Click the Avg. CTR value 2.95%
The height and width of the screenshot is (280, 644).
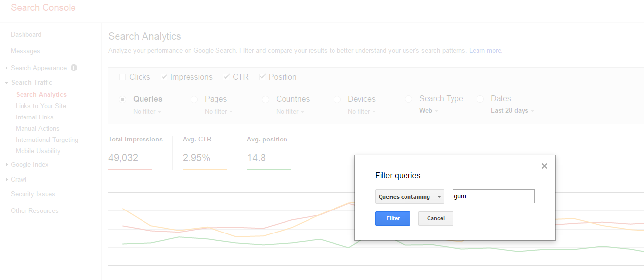pyautogui.click(x=196, y=158)
